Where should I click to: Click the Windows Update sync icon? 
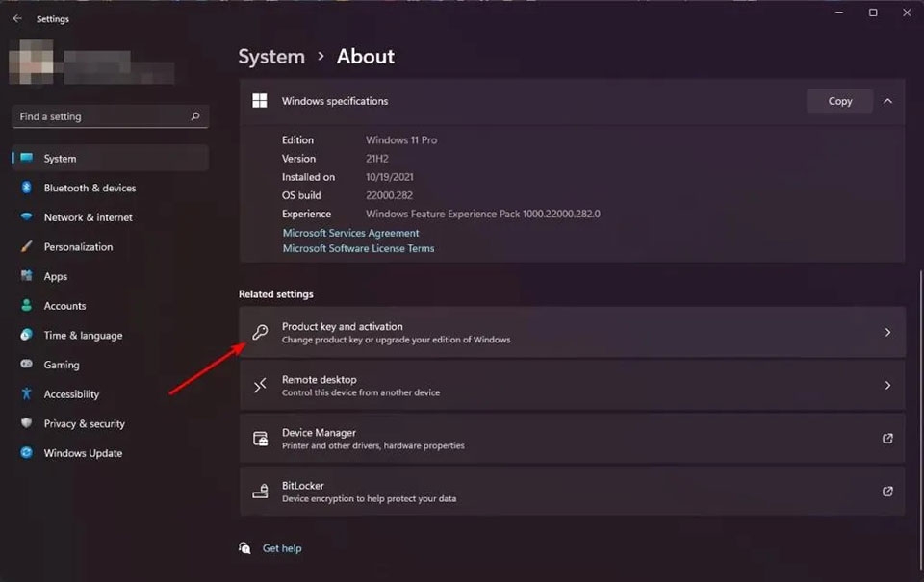click(x=27, y=452)
